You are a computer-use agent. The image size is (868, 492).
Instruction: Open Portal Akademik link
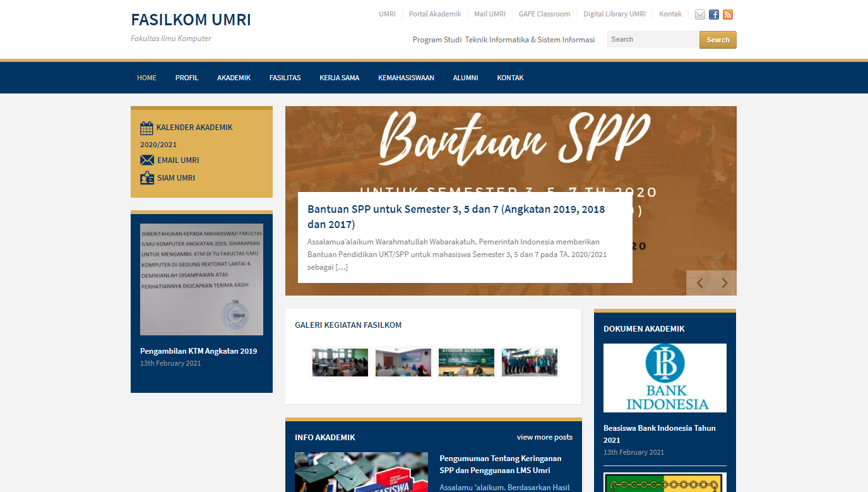tap(435, 14)
